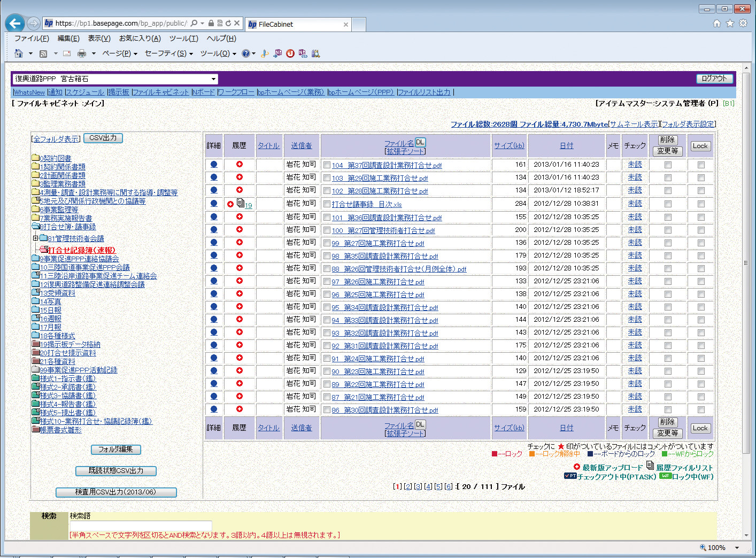
Task: Click the browser home icon at top right
Action: tap(717, 24)
